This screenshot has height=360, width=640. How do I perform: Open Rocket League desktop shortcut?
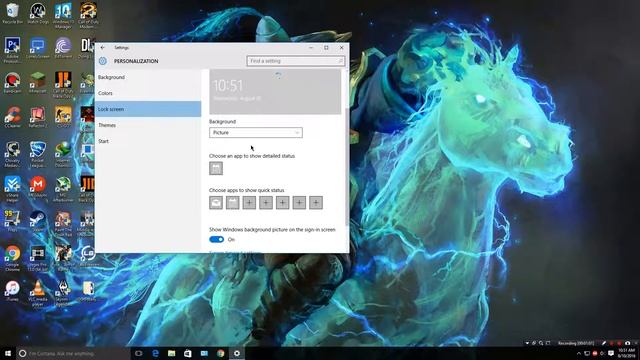point(38,154)
